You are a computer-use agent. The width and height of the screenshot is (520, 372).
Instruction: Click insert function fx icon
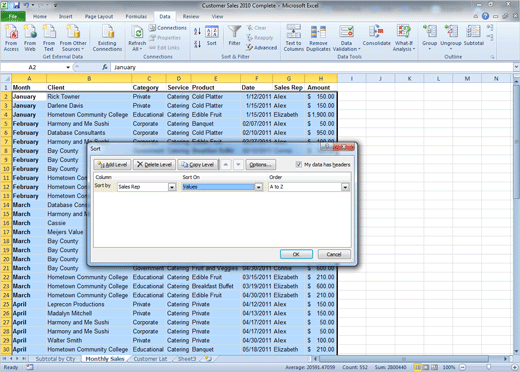(x=105, y=67)
